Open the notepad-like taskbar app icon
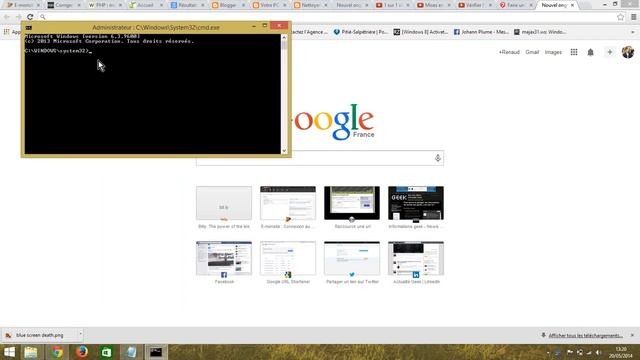This screenshot has width=640, height=360. (x=131, y=352)
